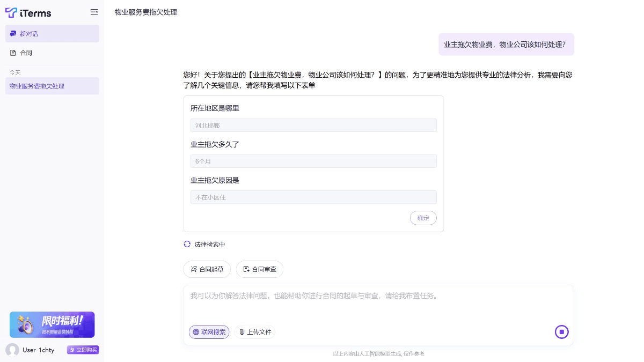Viewport: 644px width, 362px height.
Task: Click the iTerms logo icon
Action: 11,12
